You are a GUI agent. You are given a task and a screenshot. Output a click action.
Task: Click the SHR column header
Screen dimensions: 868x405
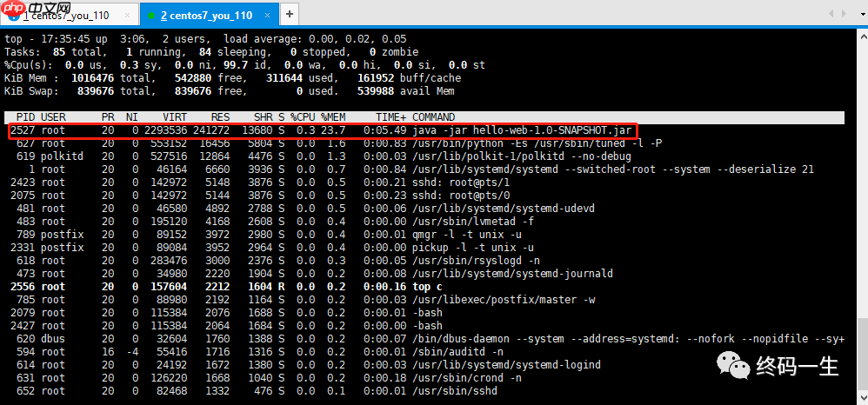[x=263, y=117]
